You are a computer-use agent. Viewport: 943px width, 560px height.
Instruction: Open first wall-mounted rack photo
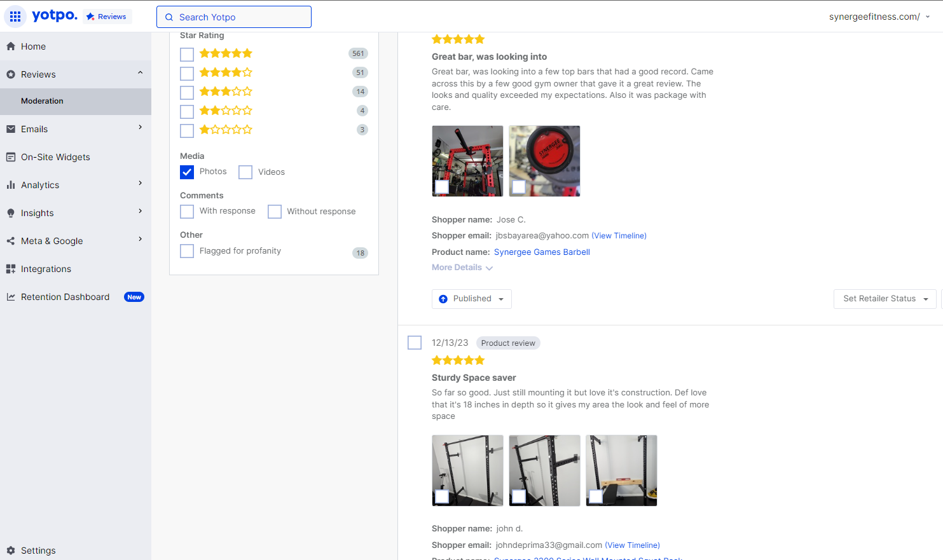pos(467,470)
